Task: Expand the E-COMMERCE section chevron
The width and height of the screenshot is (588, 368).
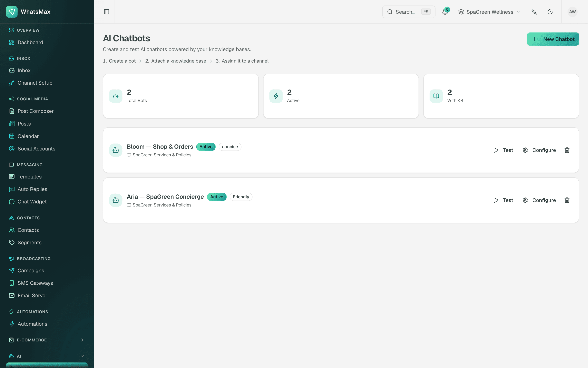Action: click(82, 340)
